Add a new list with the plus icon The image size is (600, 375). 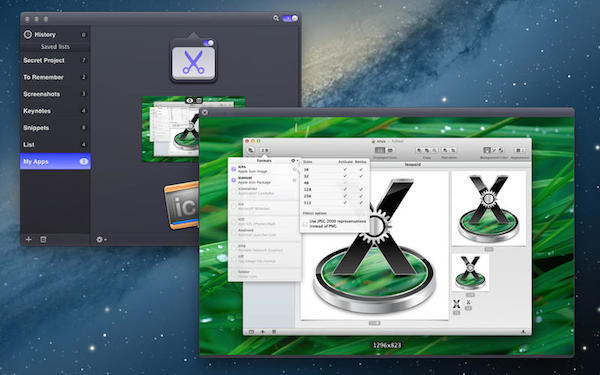28,239
